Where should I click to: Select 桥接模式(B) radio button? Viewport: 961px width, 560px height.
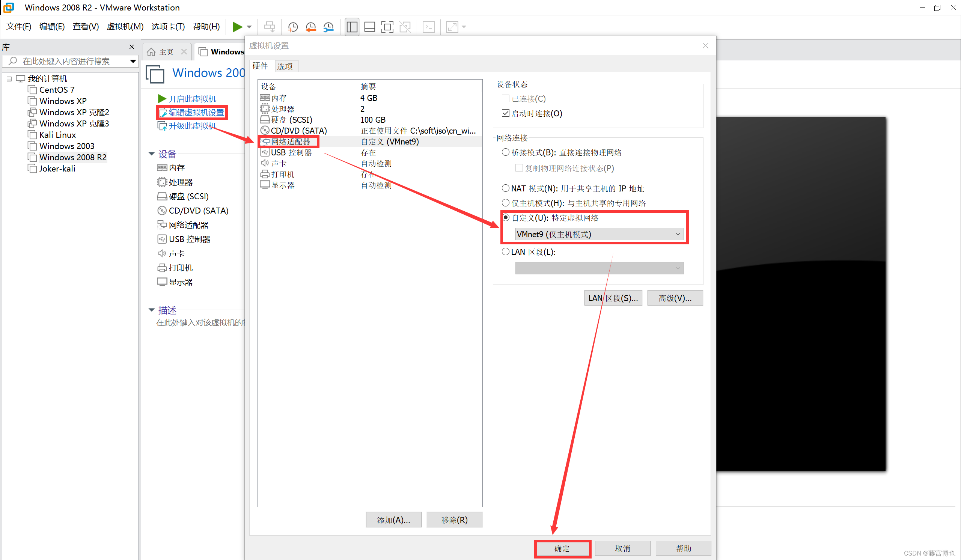click(x=506, y=152)
